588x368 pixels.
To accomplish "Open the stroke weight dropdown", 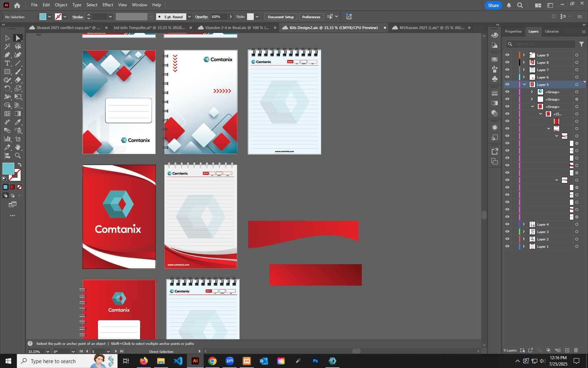I will pos(110,17).
